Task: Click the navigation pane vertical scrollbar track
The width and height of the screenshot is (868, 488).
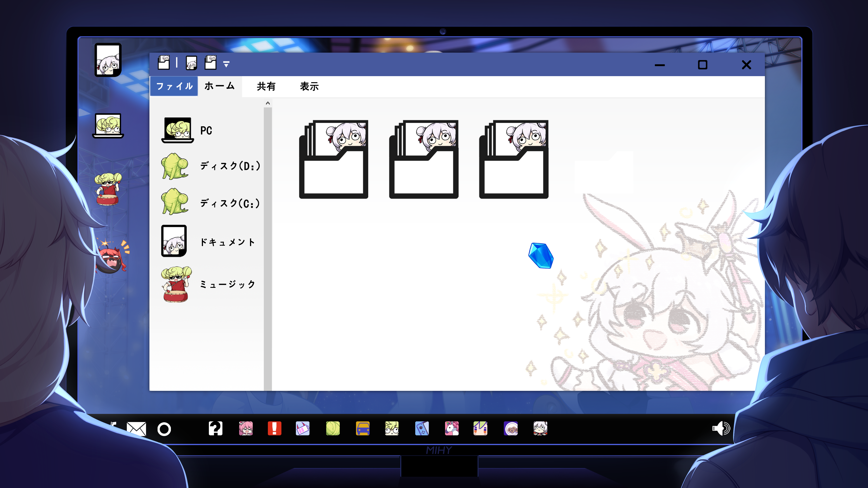Action: tap(268, 249)
